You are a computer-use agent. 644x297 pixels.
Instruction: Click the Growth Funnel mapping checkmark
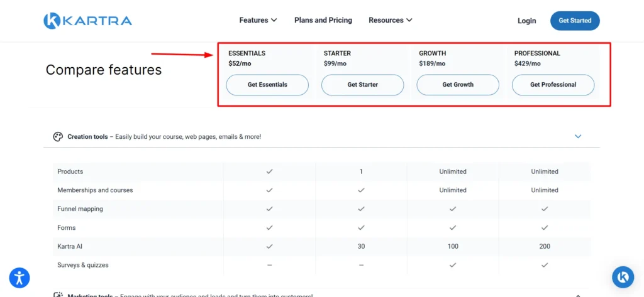[x=453, y=209]
